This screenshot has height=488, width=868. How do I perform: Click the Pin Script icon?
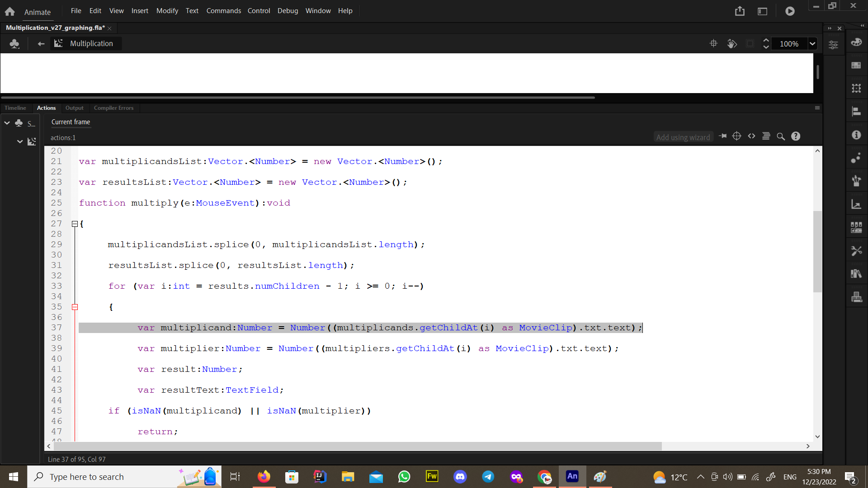tap(722, 136)
